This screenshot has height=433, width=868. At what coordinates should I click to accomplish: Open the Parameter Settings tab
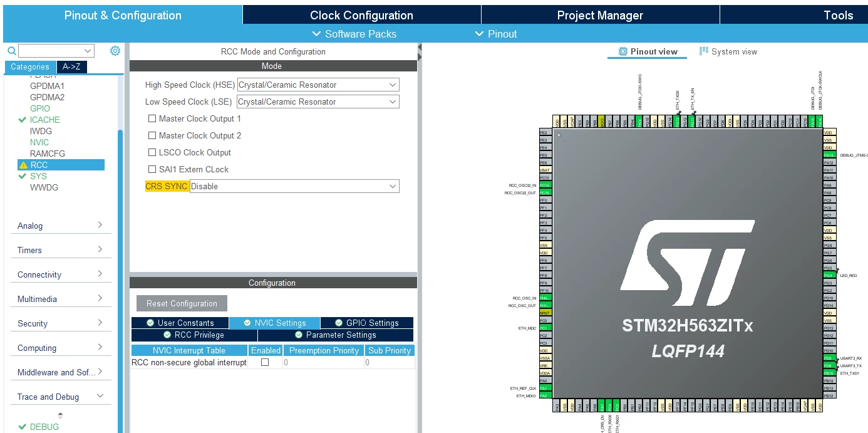click(335, 335)
